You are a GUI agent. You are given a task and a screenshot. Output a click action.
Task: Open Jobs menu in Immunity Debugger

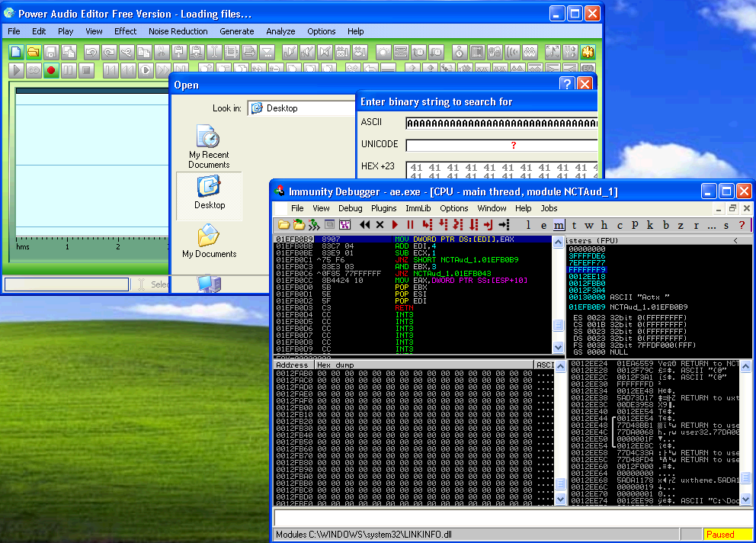coord(549,208)
